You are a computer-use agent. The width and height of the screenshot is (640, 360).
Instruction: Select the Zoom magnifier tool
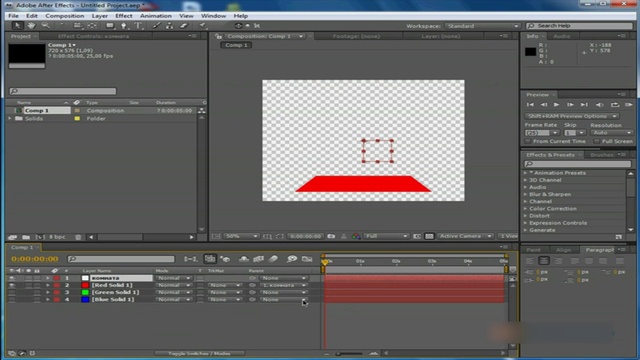coord(45,26)
